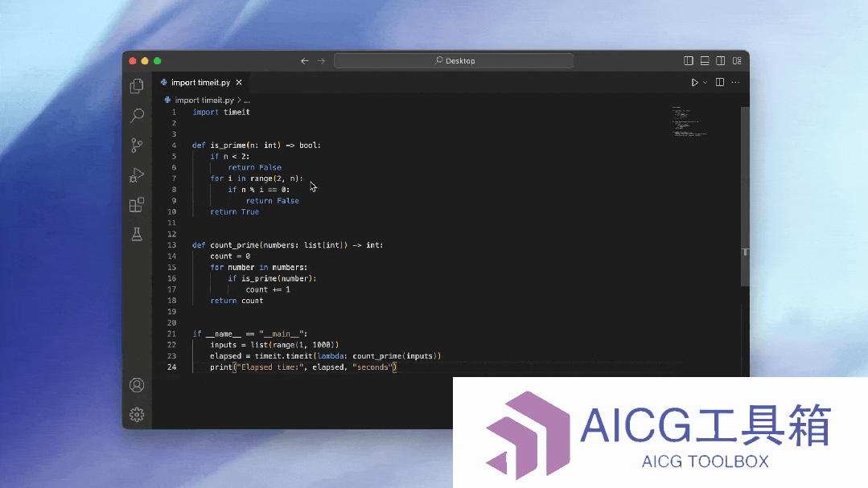Image resolution: width=868 pixels, height=488 pixels.
Task: Minimize the window with the yellow button
Action: (x=145, y=61)
